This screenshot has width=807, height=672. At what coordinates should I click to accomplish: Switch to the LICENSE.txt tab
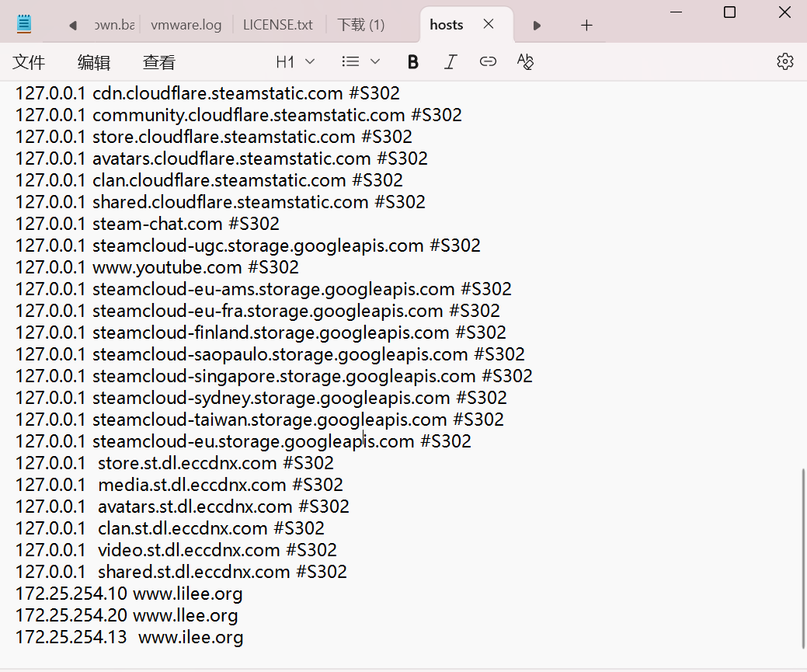tap(278, 25)
